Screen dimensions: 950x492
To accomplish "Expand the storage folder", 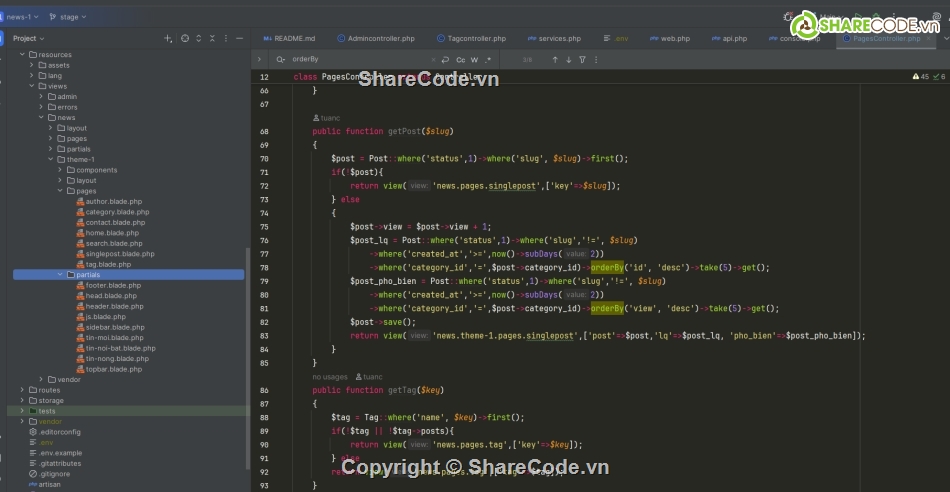I will click(22, 401).
